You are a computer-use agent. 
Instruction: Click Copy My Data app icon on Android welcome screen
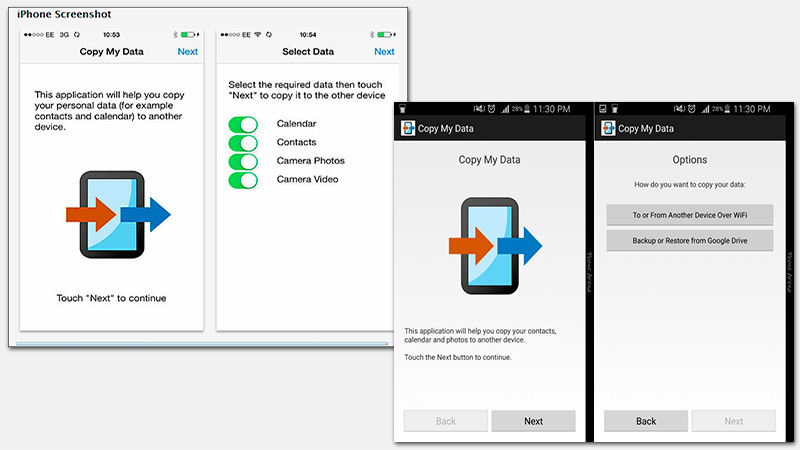pos(408,128)
